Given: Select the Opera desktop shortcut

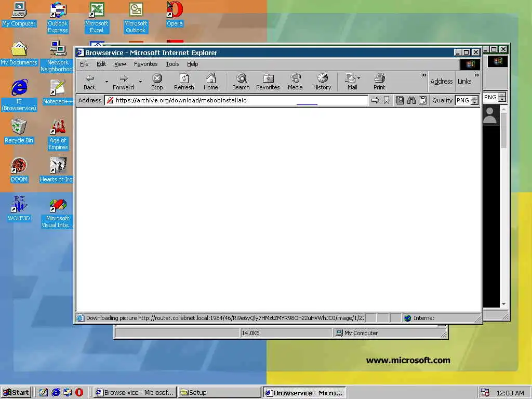Looking at the screenshot, I should click(175, 14).
